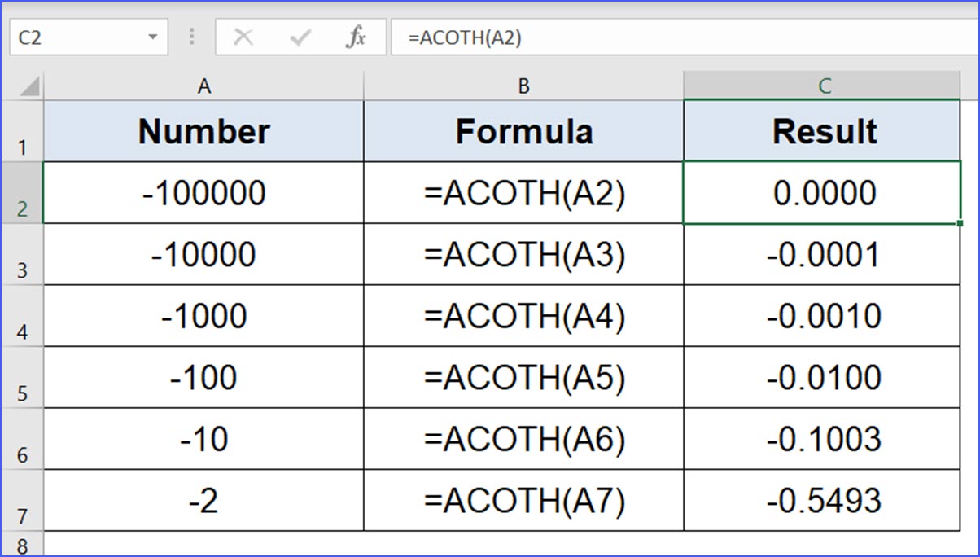Click the Enter (checkmark) icon in formula bar
The image size is (980, 557).
click(301, 36)
